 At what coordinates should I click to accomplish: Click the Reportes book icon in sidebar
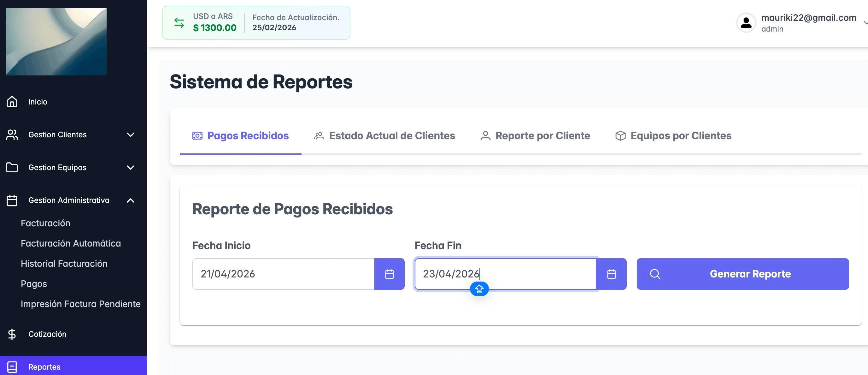[x=12, y=366]
